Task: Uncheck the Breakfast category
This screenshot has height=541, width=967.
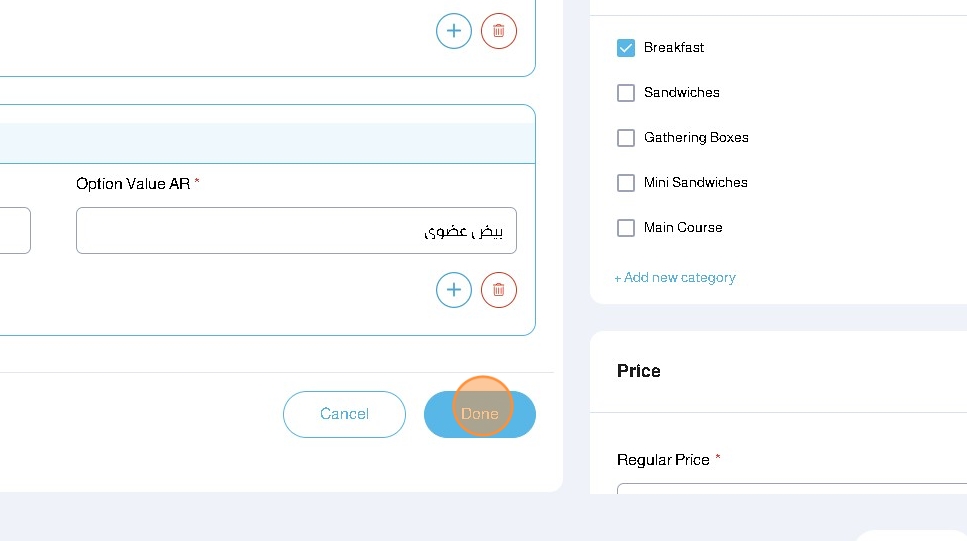Action: coord(626,48)
